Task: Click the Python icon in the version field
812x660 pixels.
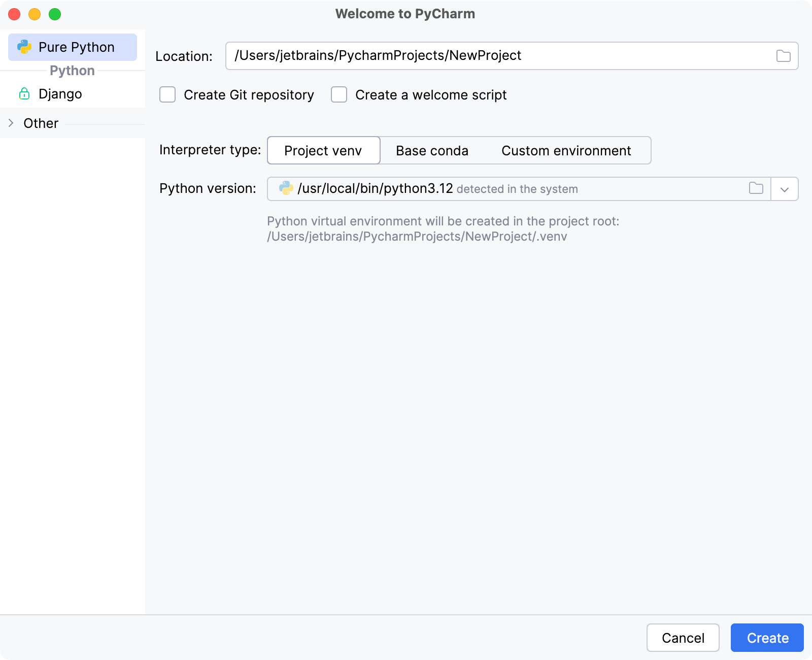Action: [x=286, y=188]
